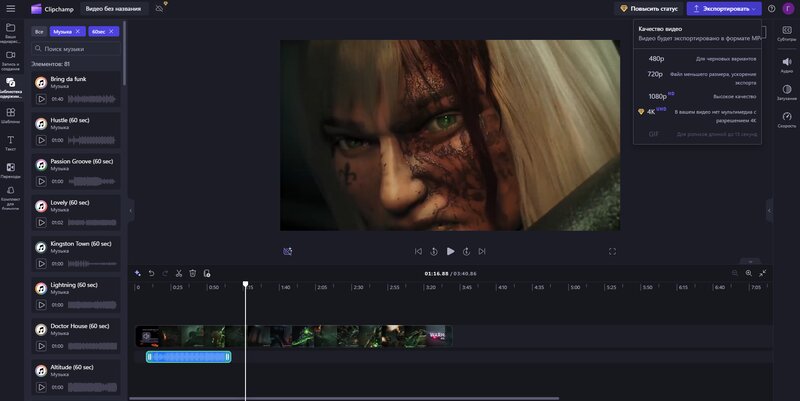Image resolution: width=800 pixels, height=401 pixels.
Task: Preview play Lovely (60 sec) track
Action: tap(41, 222)
